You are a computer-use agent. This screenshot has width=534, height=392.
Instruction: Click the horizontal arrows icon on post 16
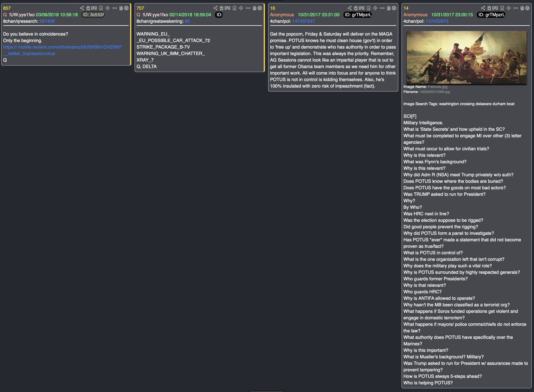click(x=382, y=8)
